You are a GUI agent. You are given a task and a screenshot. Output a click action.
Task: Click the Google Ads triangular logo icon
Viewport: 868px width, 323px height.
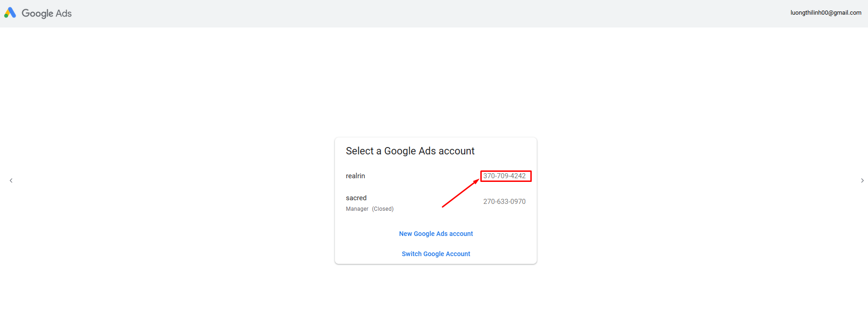coord(10,13)
